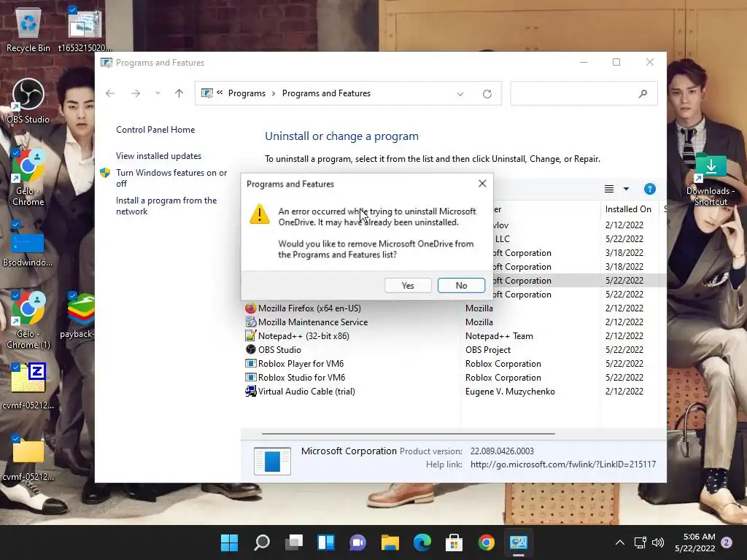Image resolution: width=747 pixels, height=560 pixels.
Task: Open the address bar history dropdown
Action: 460,94
